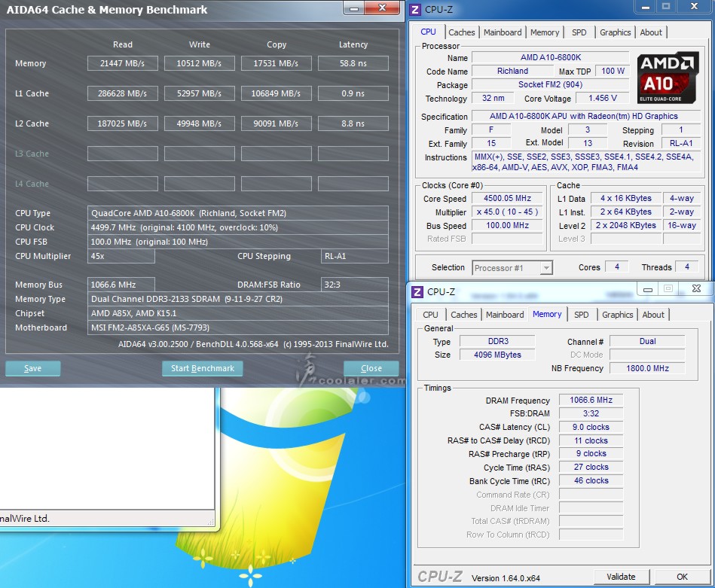Click the Close button in AIDA64

pos(371,368)
